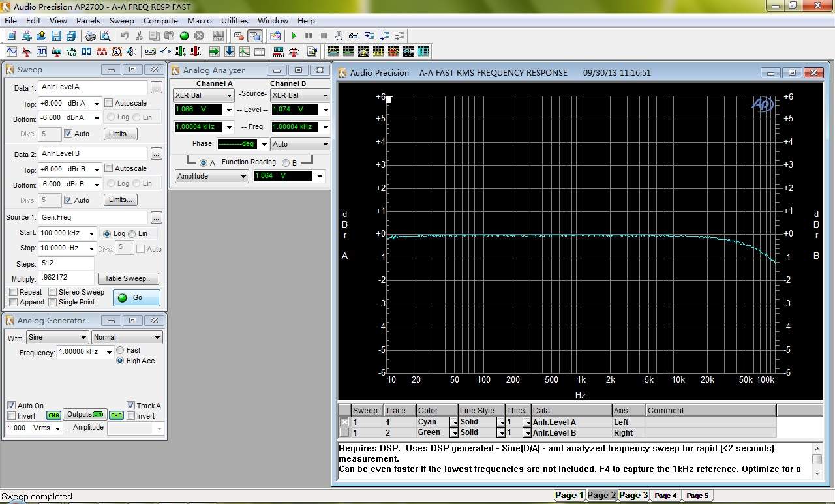Click the blue down arrow icon

tap(229, 52)
